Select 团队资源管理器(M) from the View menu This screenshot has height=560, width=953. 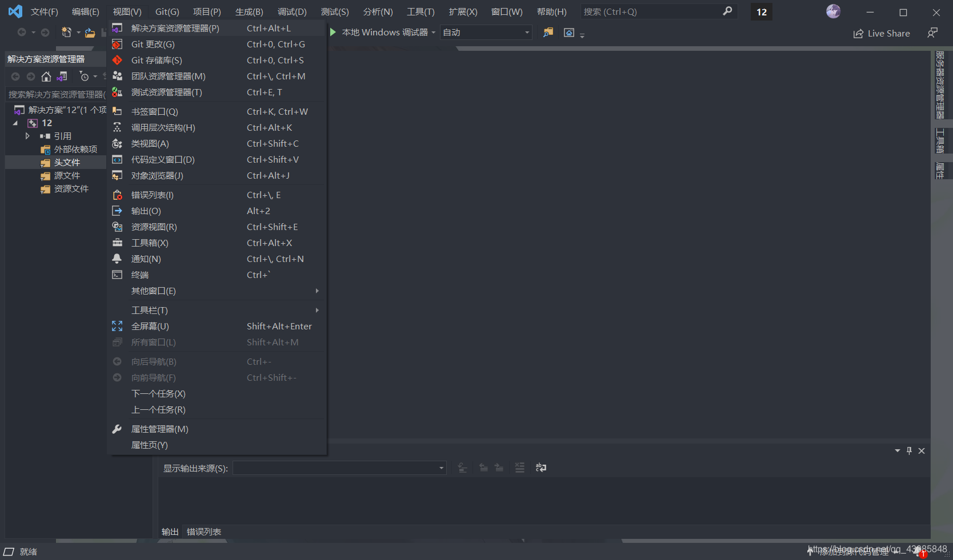[x=217, y=76]
